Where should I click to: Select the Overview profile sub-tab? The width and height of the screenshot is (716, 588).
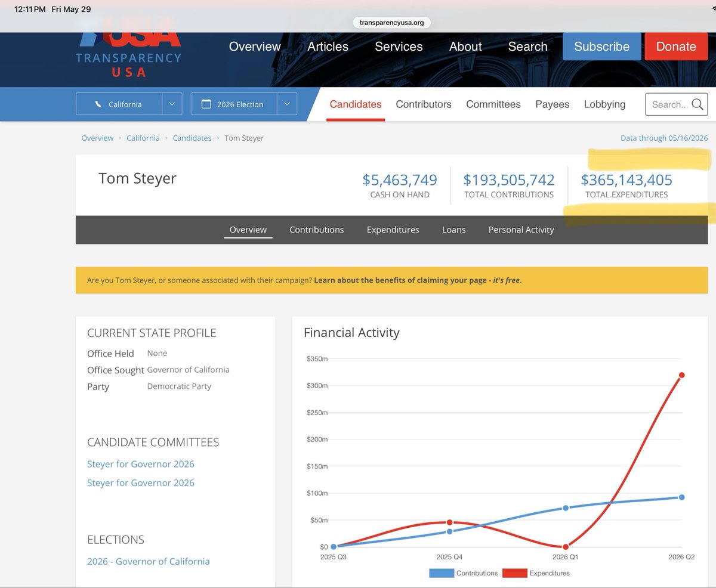coord(248,230)
